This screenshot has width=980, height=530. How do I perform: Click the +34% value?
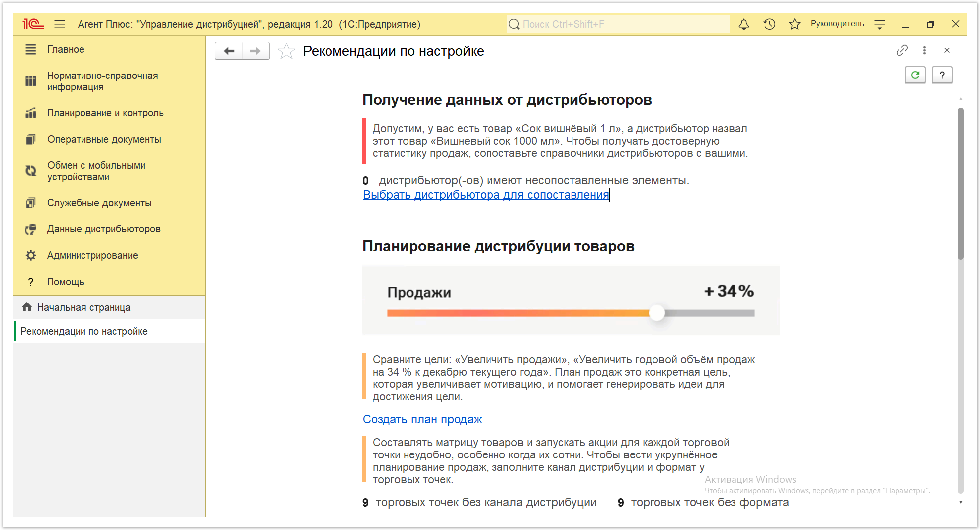click(729, 291)
